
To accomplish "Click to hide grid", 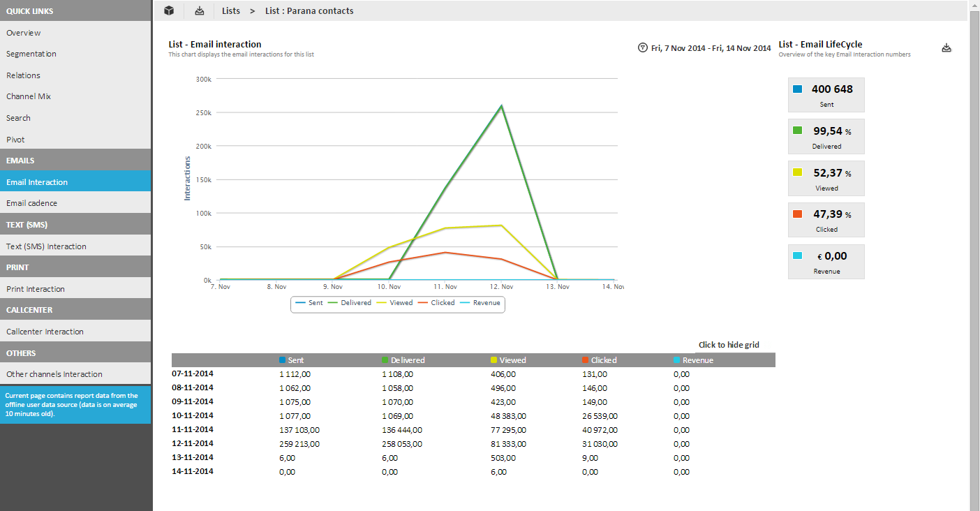I will pos(729,345).
